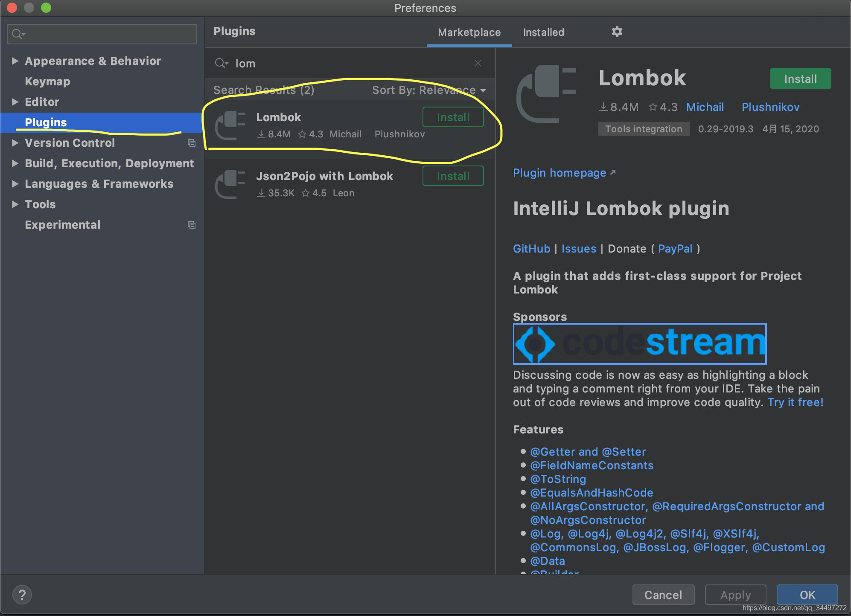Click the codestream sponsor banner
Screen dimensions: 851x616
click(639, 343)
